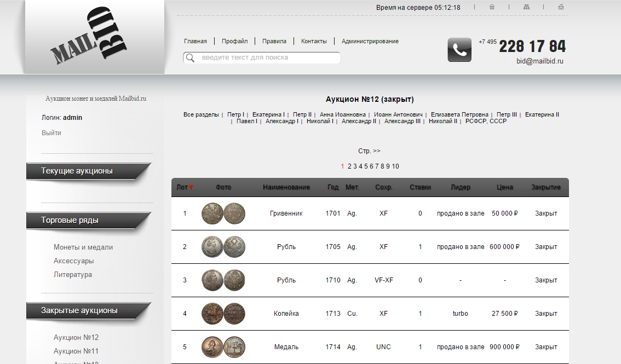This screenshot has width=621, height=364.
Task: Filter by Александр II section
Action: point(359,121)
